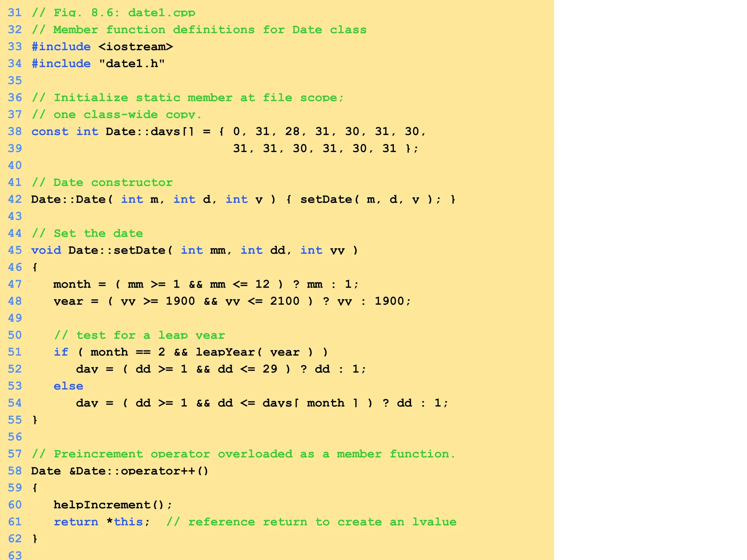Click the comment 'reference return to create an lvalue'
The height and width of the screenshot is (560, 747).
pos(322,522)
